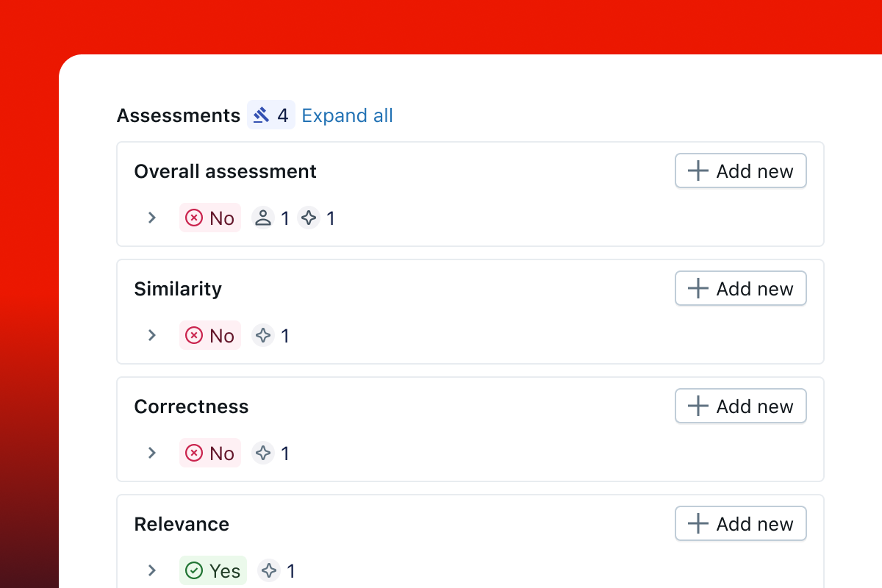Image resolution: width=882 pixels, height=588 pixels.
Task: Click the sparkle icon in the Similarity row
Action: tap(263, 335)
